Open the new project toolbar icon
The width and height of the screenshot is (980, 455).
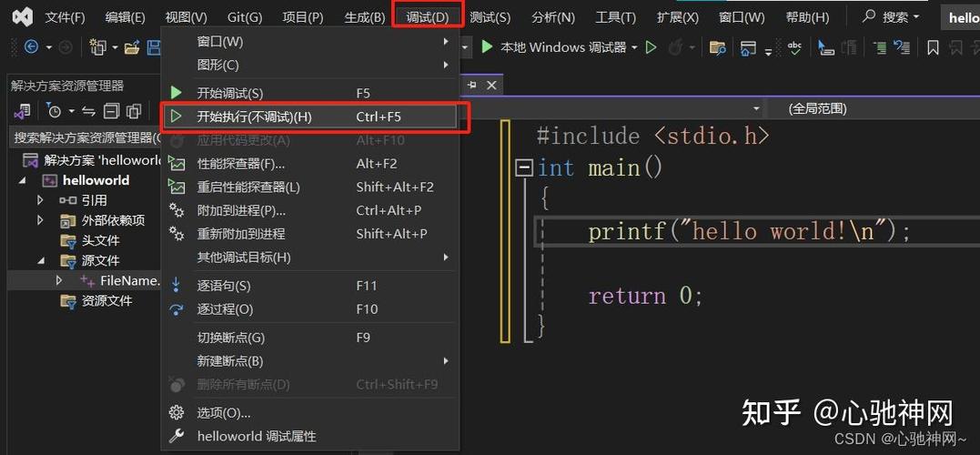point(97,47)
